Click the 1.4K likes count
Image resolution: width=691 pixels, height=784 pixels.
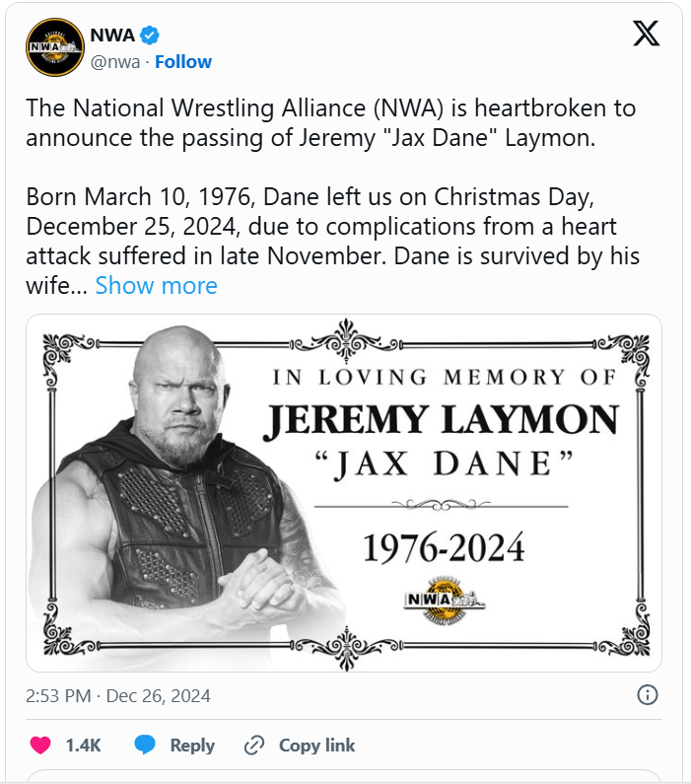(84, 745)
